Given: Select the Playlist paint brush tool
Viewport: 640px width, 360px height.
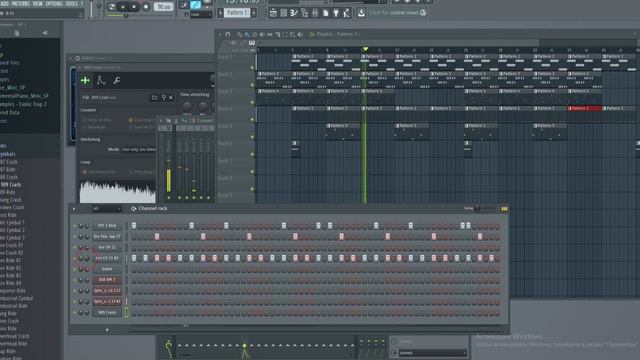Looking at the screenshot, I should (247, 35).
